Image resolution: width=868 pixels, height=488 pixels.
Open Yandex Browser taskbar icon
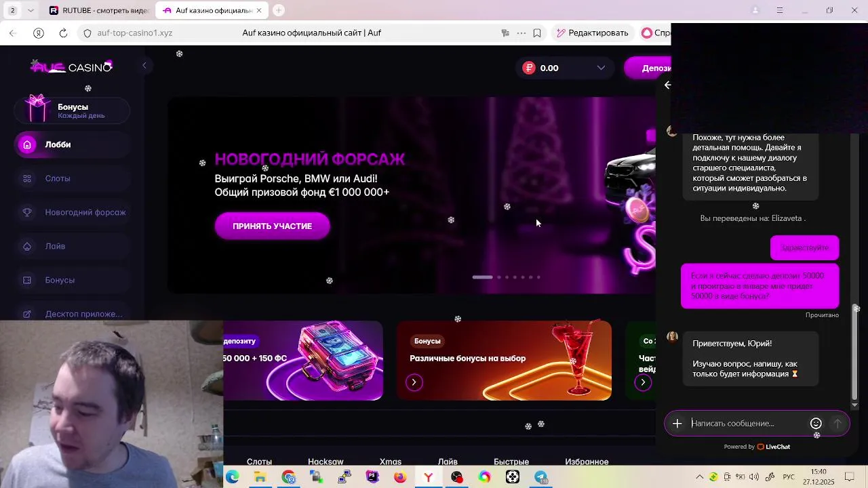pos(429,477)
